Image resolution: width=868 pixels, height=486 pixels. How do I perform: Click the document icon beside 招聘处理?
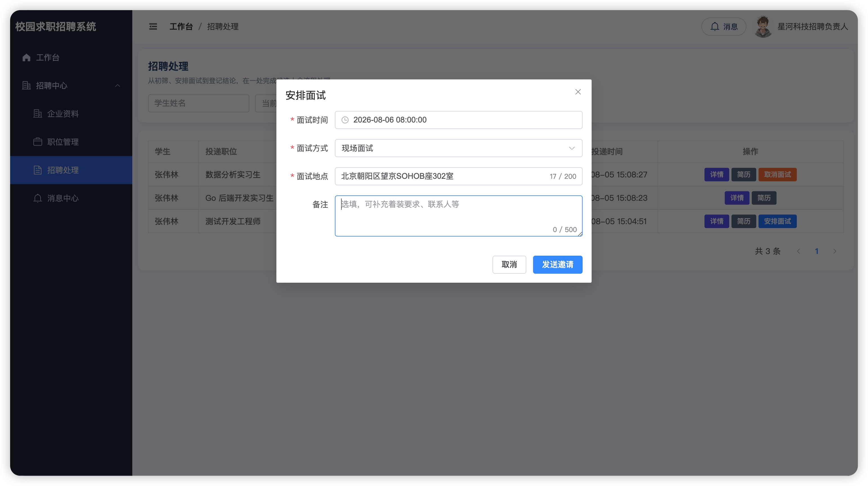(38, 170)
